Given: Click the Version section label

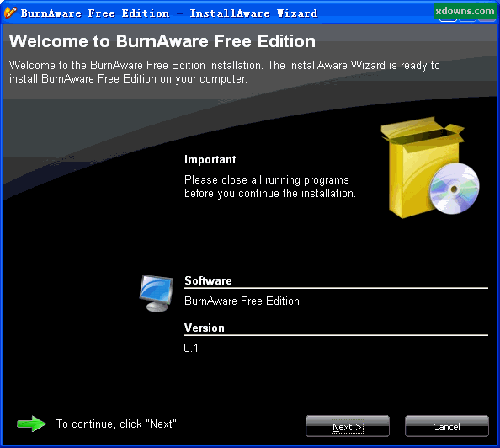Looking at the screenshot, I should pos(205,328).
